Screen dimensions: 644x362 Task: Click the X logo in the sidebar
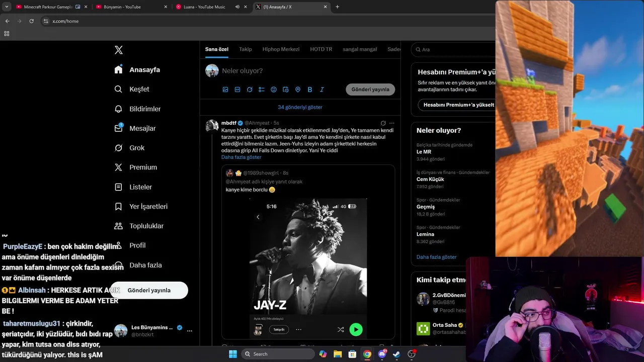coord(119,50)
